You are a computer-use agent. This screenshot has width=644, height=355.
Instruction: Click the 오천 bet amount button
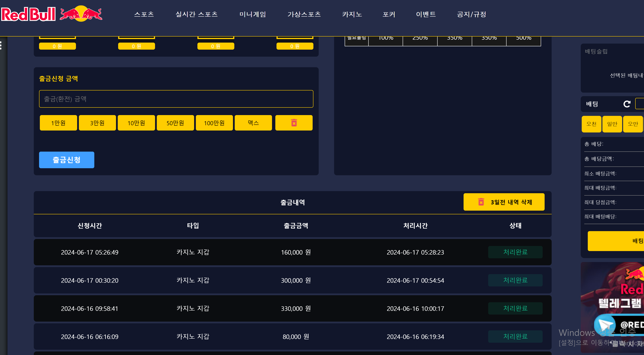click(x=591, y=124)
